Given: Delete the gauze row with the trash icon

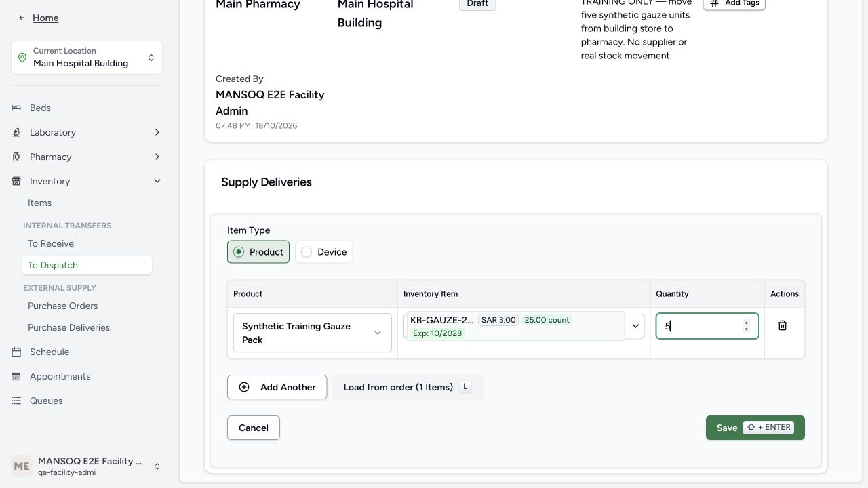Looking at the screenshot, I should point(782,326).
